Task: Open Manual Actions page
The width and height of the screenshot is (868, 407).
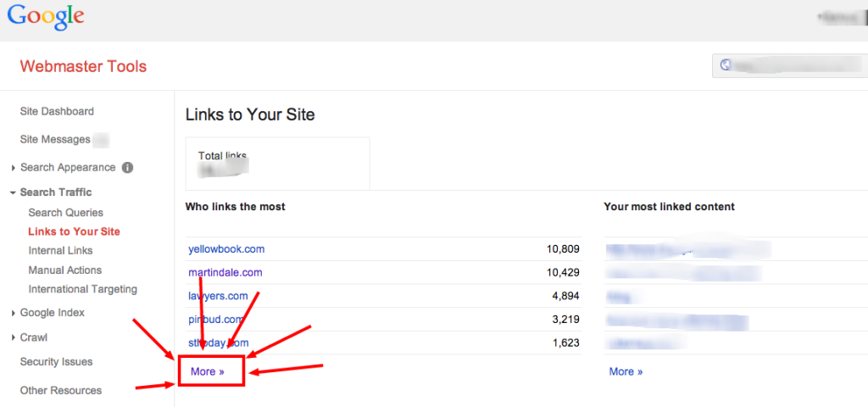Action: [64, 270]
